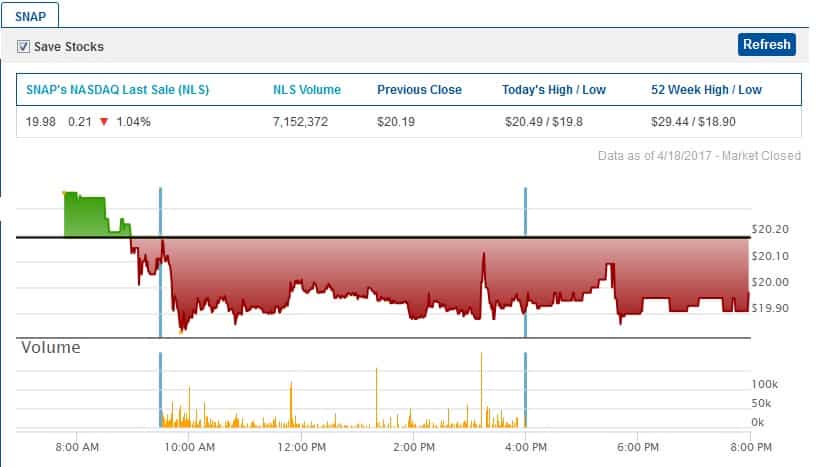Click the $20.10 price axis label

pyautogui.click(x=770, y=256)
